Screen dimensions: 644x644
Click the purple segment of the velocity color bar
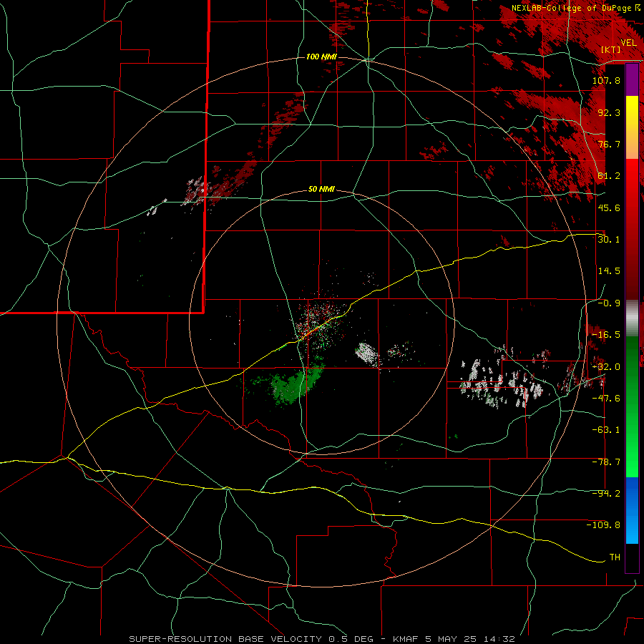[x=632, y=79]
